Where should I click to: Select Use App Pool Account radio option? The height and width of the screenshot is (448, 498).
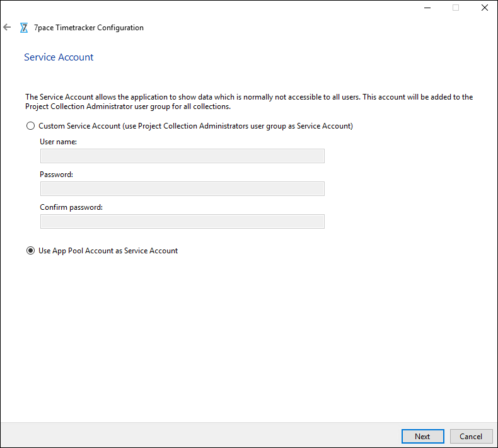pos(30,251)
